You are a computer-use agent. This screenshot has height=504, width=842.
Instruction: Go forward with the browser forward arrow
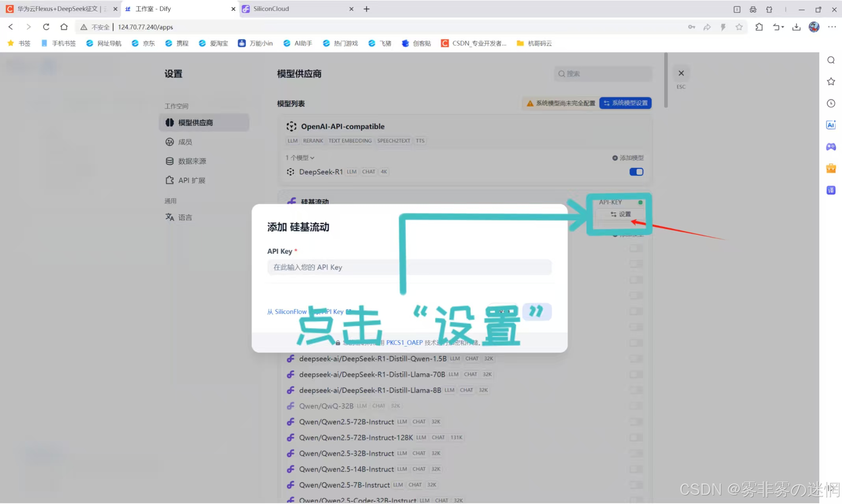(x=28, y=27)
